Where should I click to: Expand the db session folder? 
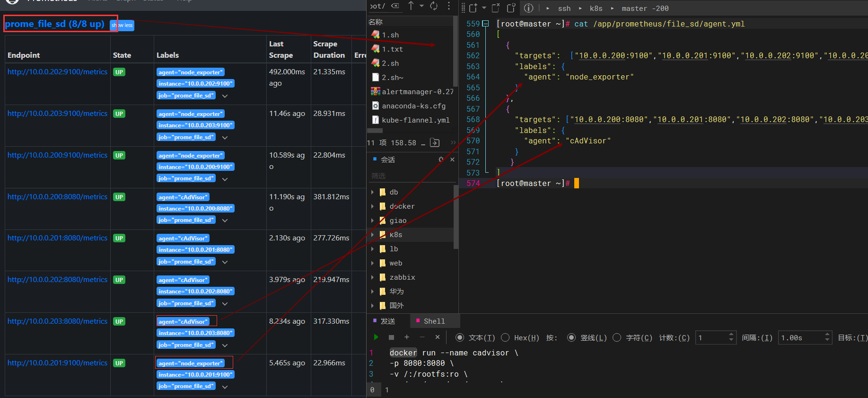(372, 192)
